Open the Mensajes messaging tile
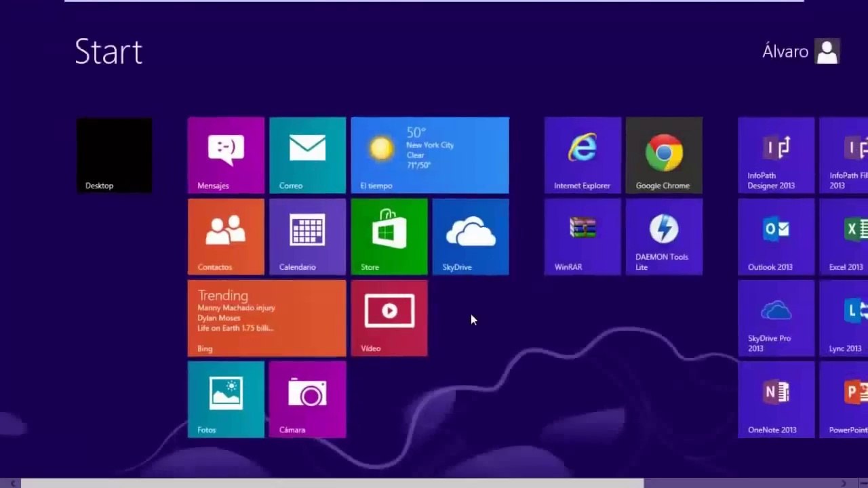Image resolution: width=868 pixels, height=488 pixels. coord(226,155)
